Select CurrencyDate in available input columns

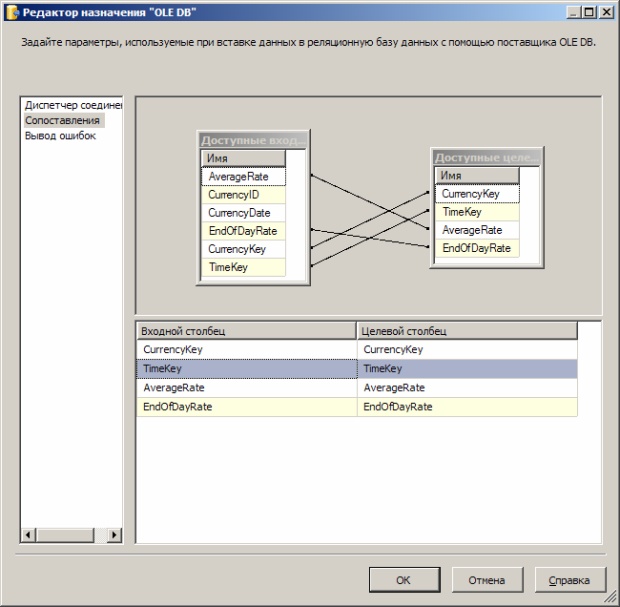243,213
